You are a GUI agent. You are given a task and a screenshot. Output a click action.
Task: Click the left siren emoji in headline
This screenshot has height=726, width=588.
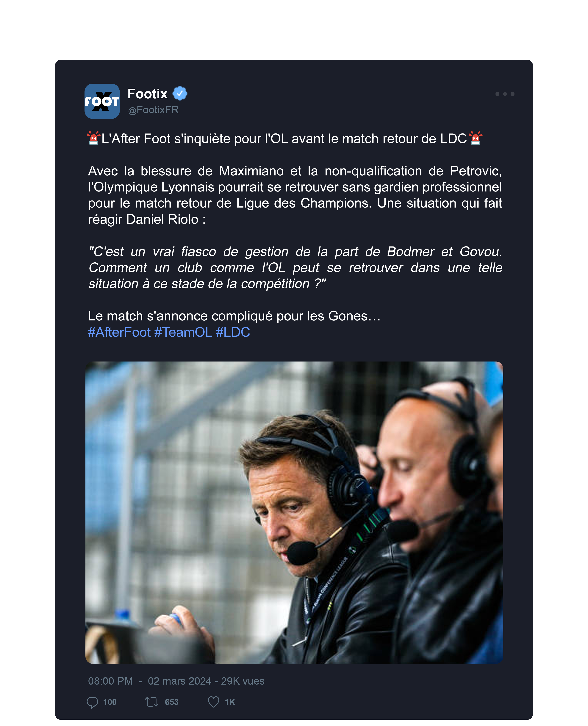click(94, 138)
